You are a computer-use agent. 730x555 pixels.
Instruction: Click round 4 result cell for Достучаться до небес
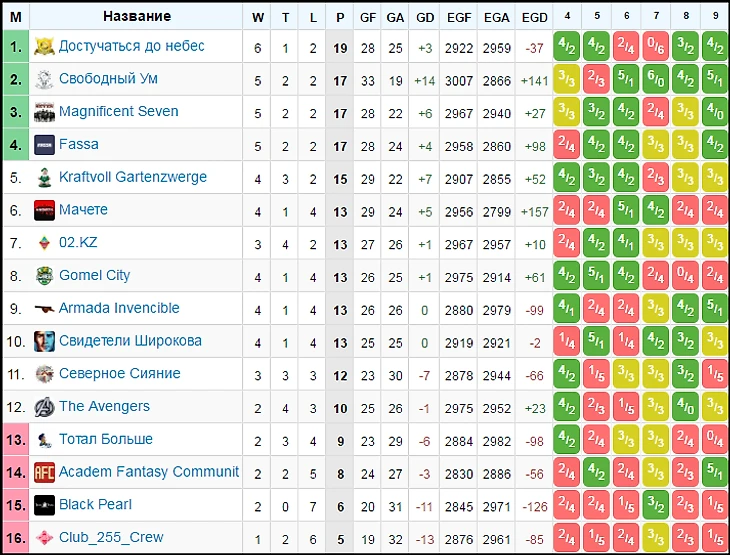[568, 46]
